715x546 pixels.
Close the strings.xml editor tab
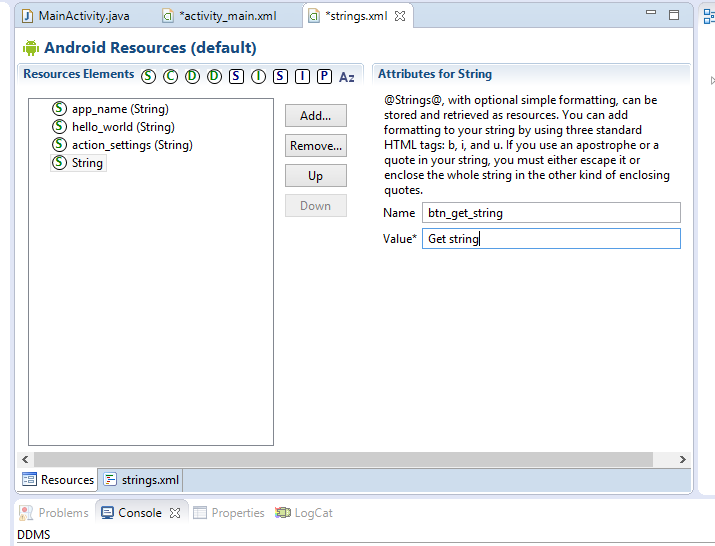coord(400,16)
